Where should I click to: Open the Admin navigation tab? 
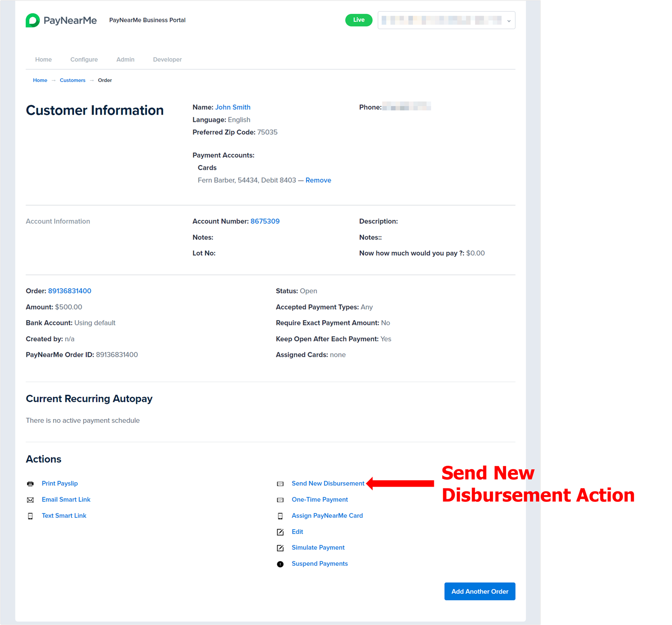tap(125, 60)
